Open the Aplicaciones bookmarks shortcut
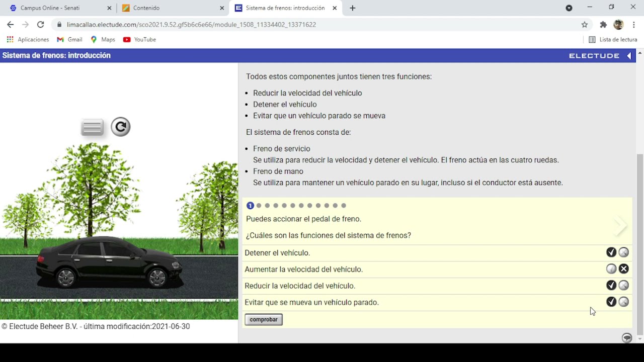Viewport: 644px width, 362px height. 28,39
